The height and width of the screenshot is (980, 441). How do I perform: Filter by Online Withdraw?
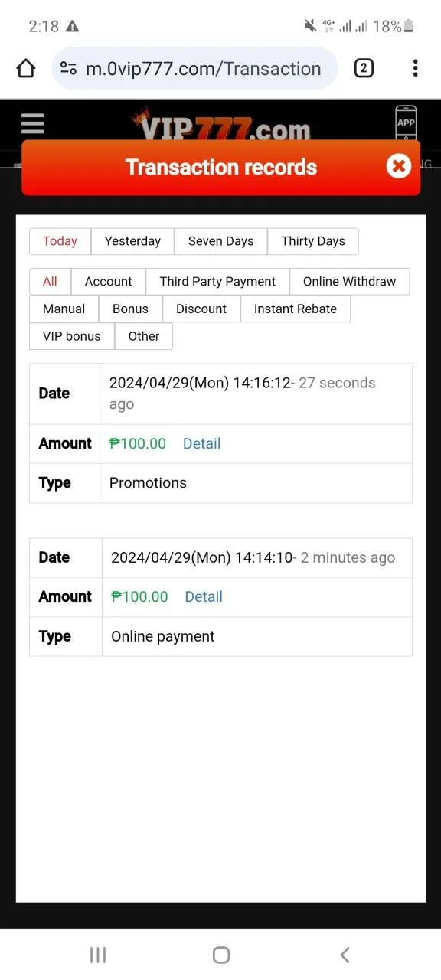[x=349, y=282]
